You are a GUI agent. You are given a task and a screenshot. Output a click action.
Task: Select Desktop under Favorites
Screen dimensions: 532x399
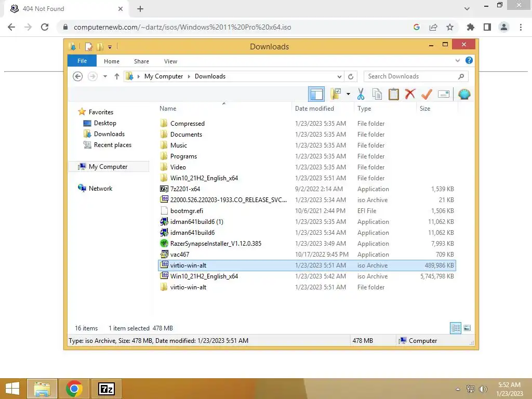(x=105, y=123)
